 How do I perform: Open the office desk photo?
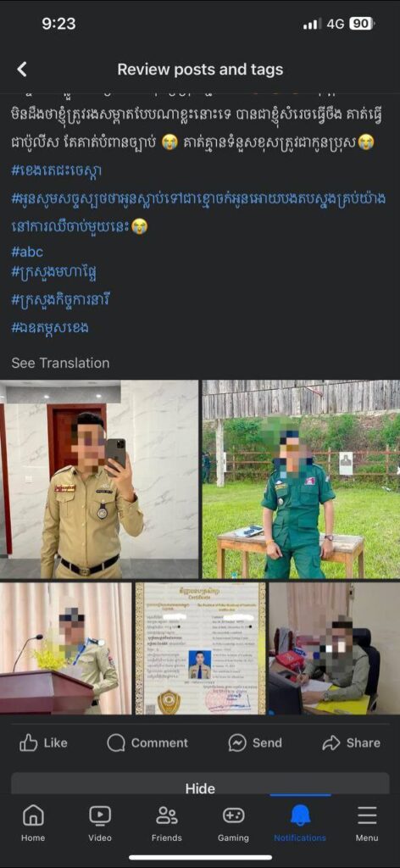(x=335, y=648)
